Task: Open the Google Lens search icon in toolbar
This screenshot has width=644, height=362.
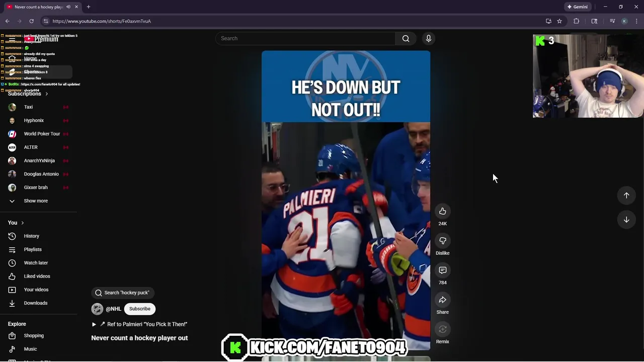Action: (594, 21)
